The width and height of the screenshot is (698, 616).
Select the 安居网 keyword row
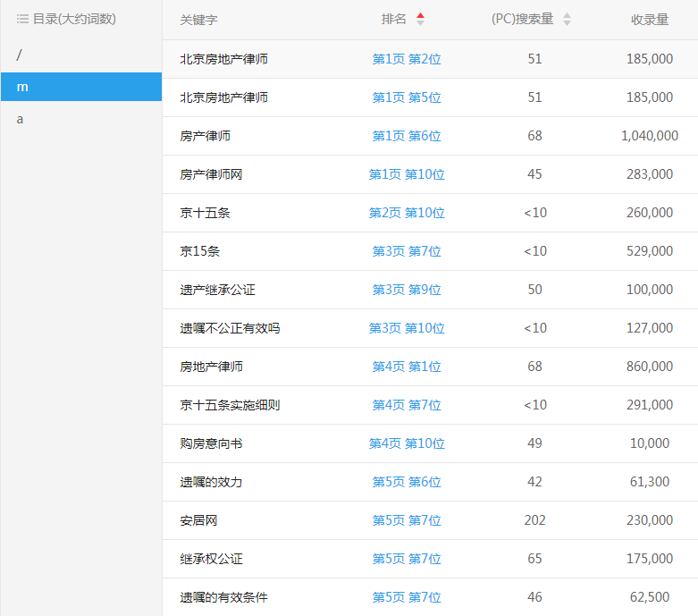[198, 520]
